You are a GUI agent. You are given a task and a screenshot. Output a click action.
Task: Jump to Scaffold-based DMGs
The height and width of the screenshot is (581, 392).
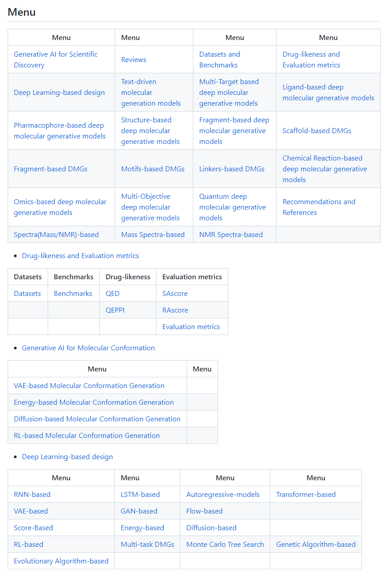[x=316, y=130]
